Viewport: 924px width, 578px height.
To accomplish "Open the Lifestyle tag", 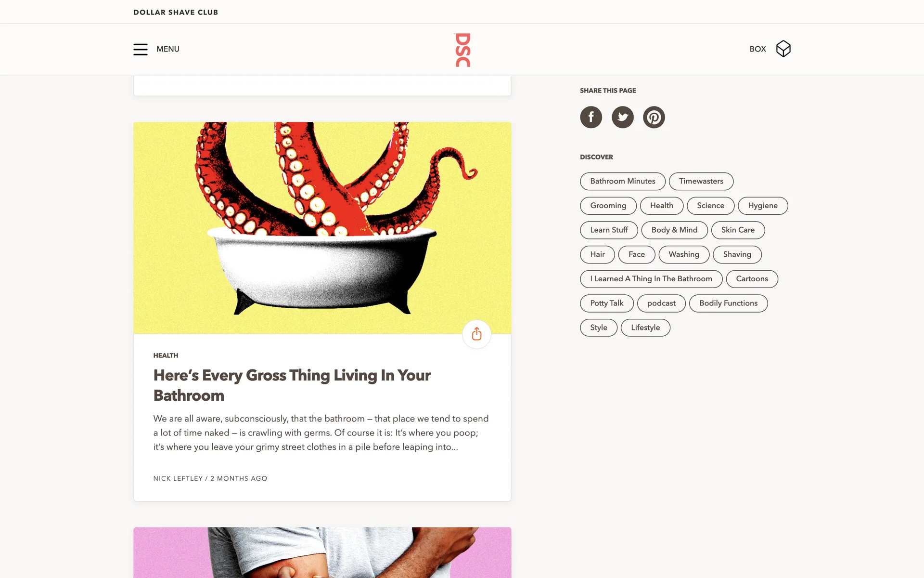I will (645, 328).
